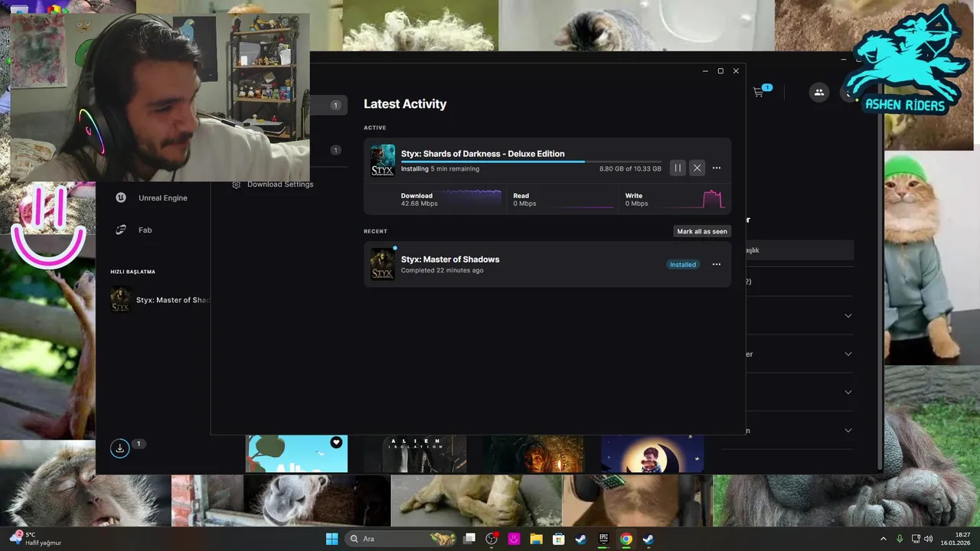980x551 pixels.
Task: Switch to Epic Games Launcher in taskbar
Action: coord(603,539)
